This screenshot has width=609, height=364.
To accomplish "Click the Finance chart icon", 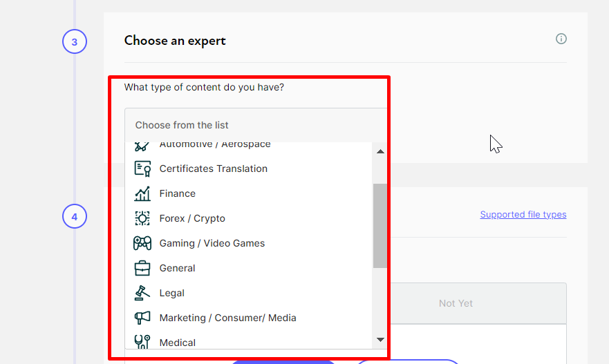I will click(142, 193).
